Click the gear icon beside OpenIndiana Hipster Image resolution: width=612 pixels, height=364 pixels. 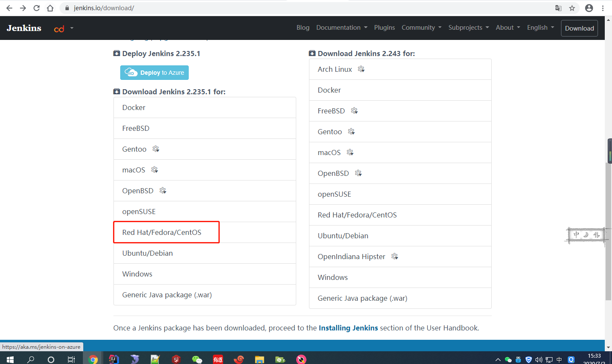coord(394,257)
